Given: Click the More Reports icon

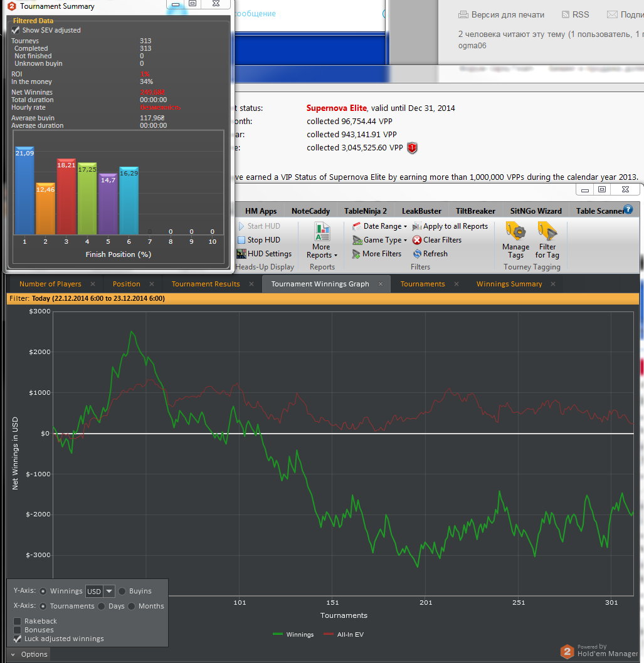Looking at the screenshot, I should click(322, 231).
